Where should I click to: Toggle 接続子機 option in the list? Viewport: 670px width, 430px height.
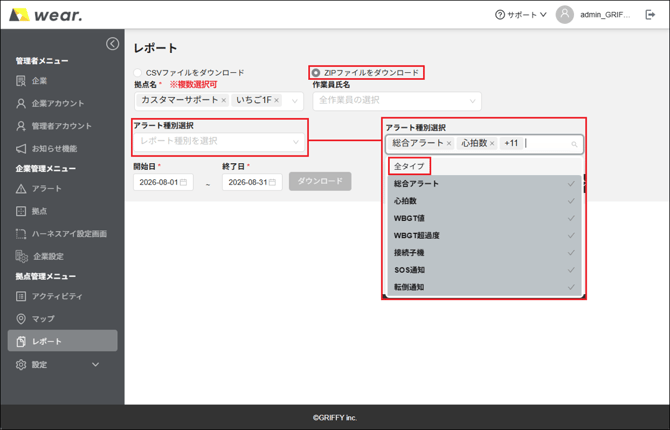484,253
